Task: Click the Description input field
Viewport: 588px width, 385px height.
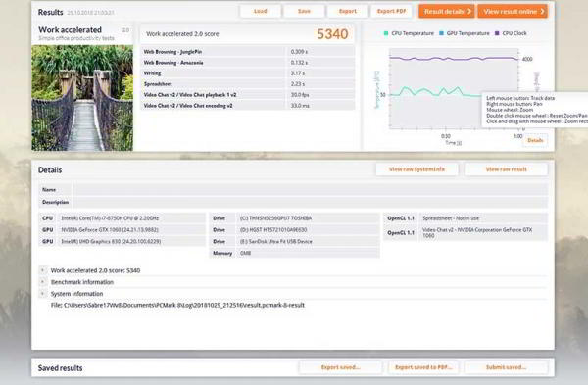Action: (311, 202)
